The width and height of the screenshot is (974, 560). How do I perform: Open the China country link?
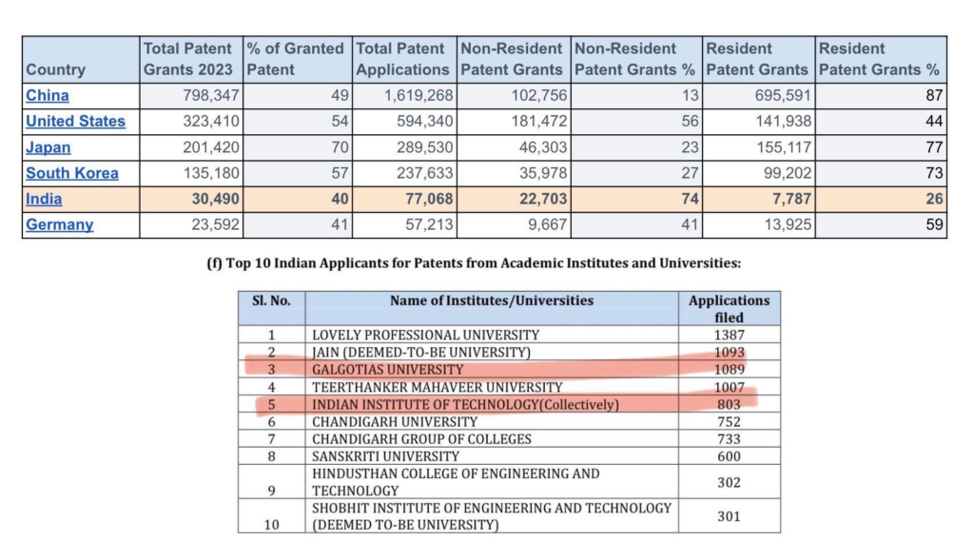coord(48,95)
